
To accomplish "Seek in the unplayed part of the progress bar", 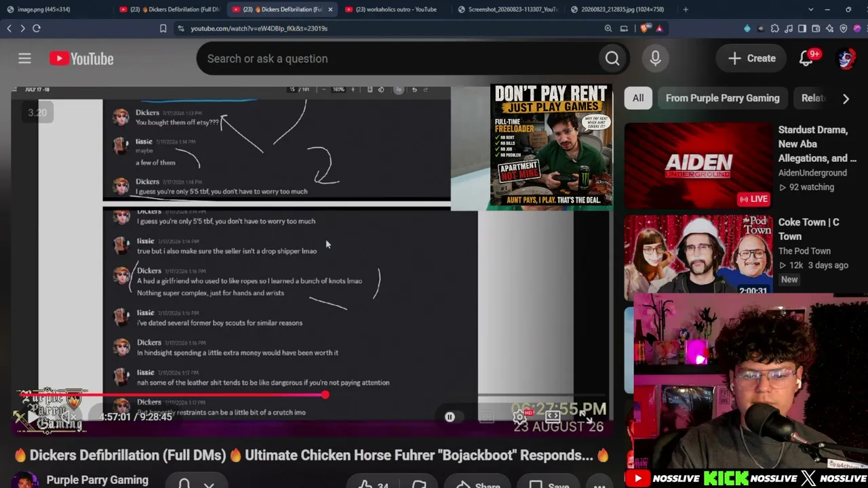I will [x=468, y=394].
